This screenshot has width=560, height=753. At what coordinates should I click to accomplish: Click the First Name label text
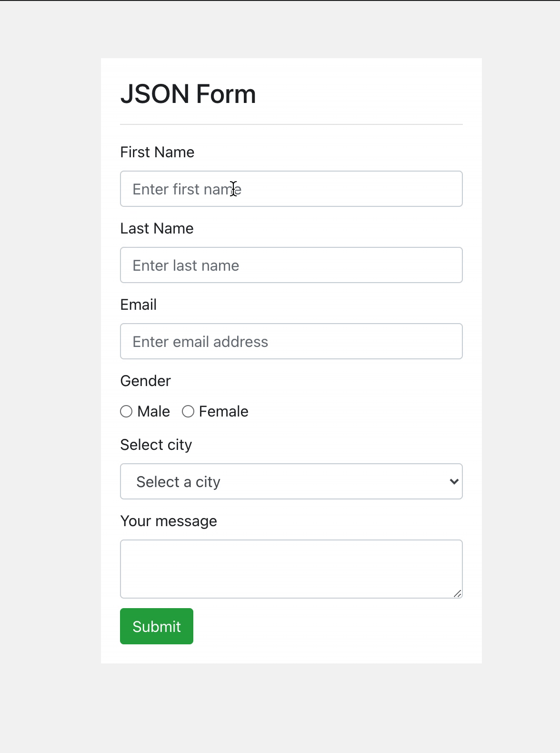click(157, 152)
